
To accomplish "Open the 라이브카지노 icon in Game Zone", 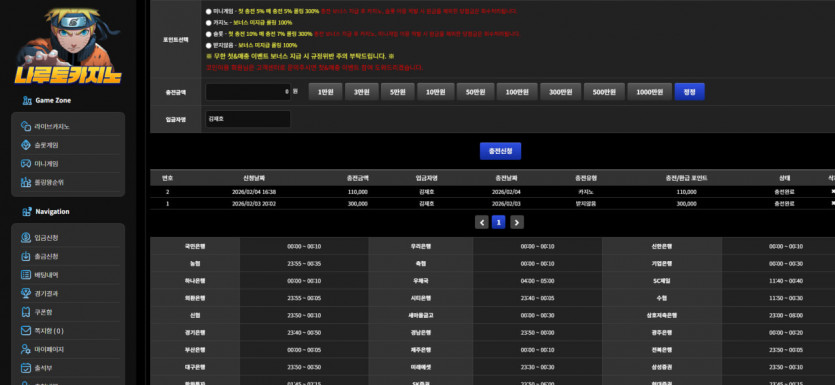I will coord(26,126).
